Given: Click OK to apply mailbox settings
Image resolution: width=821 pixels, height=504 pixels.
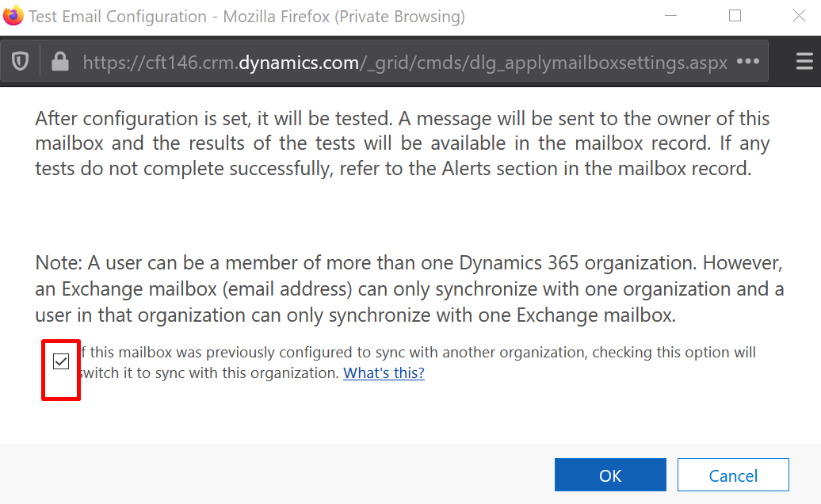Looking at the screenshot, I should coord(610,475).
